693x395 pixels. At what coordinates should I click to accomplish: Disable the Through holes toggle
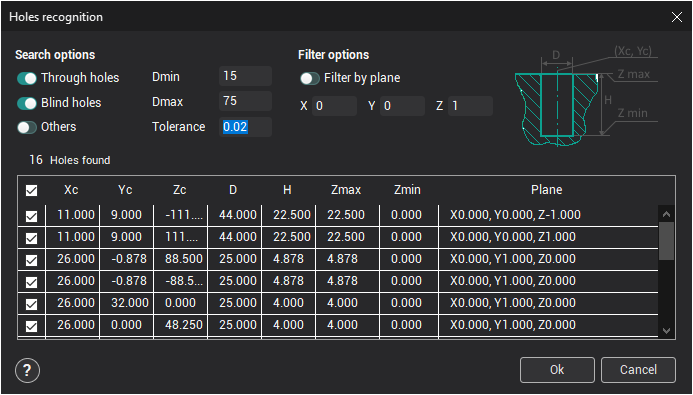pos(27,78)
